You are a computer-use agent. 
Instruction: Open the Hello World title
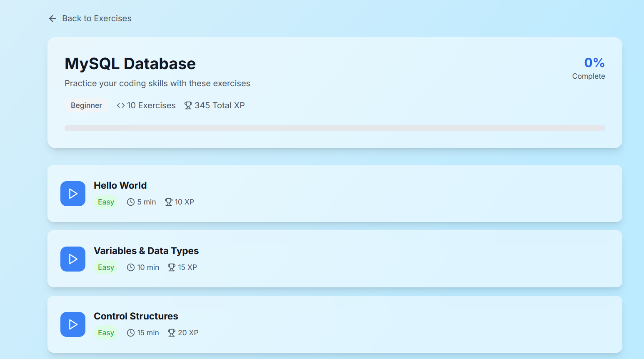120,185
